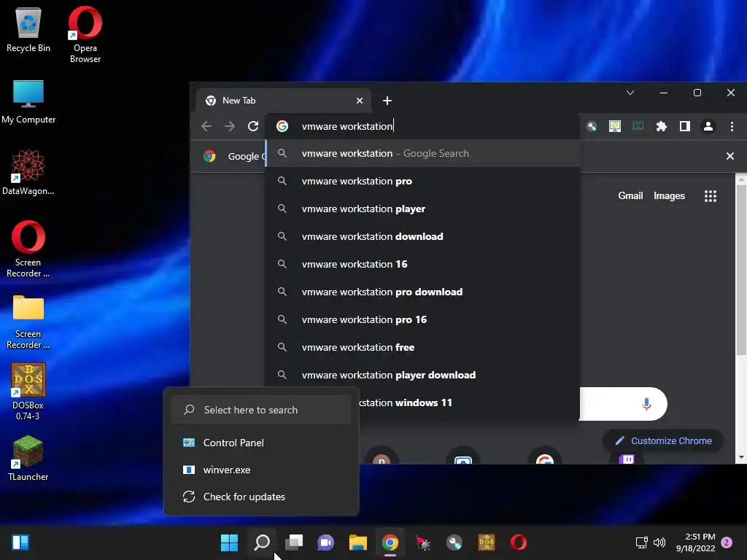This screenshot has height=560, width=747.
Task: Select suggestion vmware workstation download
Action: [422, 236]
